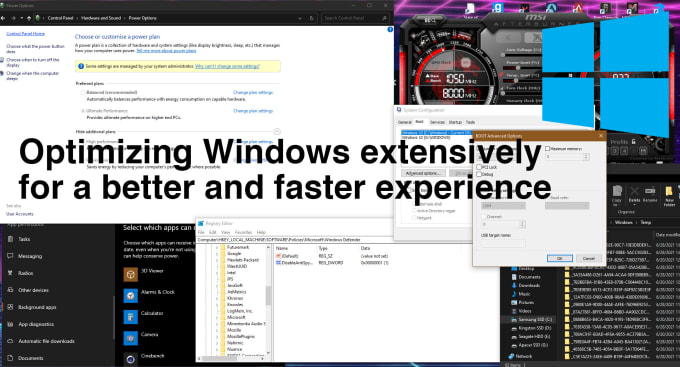Open Downloads in File Explorer sidebar
This screenshot has width=680, height=367.
point(526,285)
